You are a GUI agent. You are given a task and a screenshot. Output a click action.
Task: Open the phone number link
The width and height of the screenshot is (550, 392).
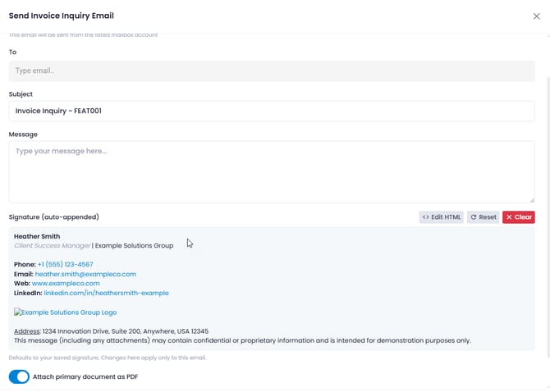tap(65, 264)
